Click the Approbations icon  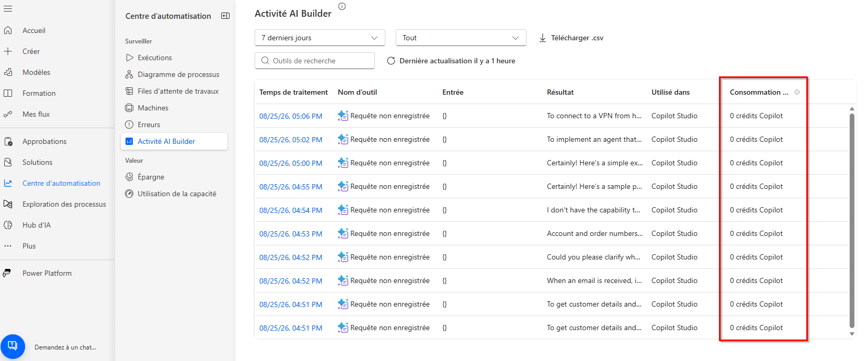point(8,141)
